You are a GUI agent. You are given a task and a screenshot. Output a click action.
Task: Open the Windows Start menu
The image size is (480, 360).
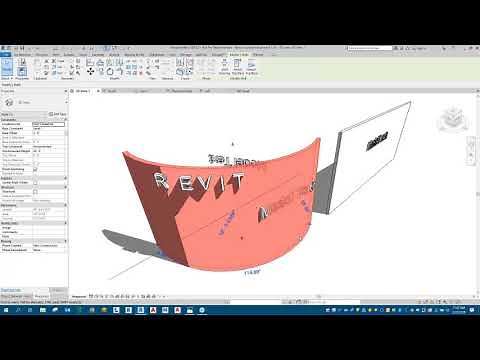click(x=5, y=310)
